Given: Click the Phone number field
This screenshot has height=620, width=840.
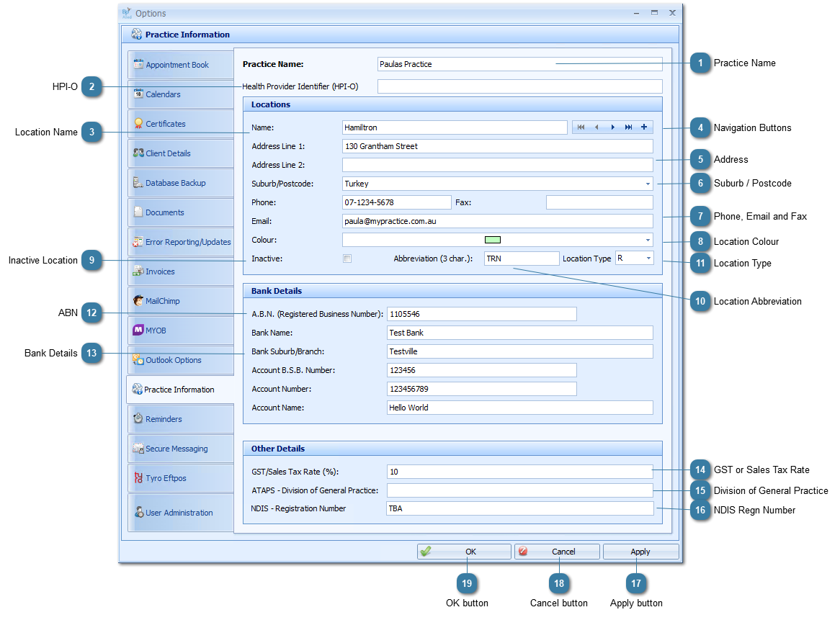Looking at the screenshot, I should (x=396, y=202).
